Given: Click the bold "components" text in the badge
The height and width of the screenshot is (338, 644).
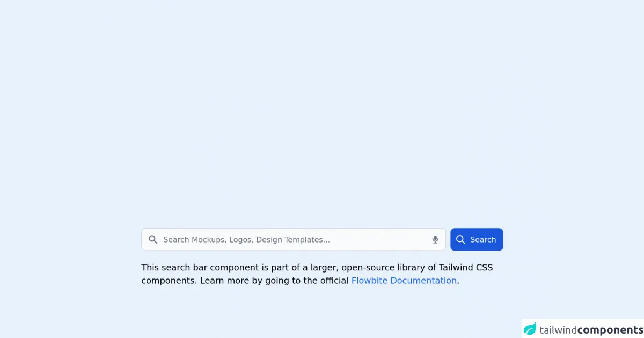Looking at the screenshot, I should (611, 329).
